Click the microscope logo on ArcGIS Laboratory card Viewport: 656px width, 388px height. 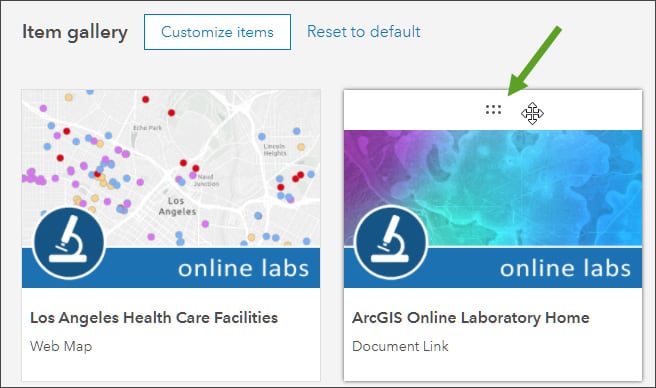pos(391,243)
